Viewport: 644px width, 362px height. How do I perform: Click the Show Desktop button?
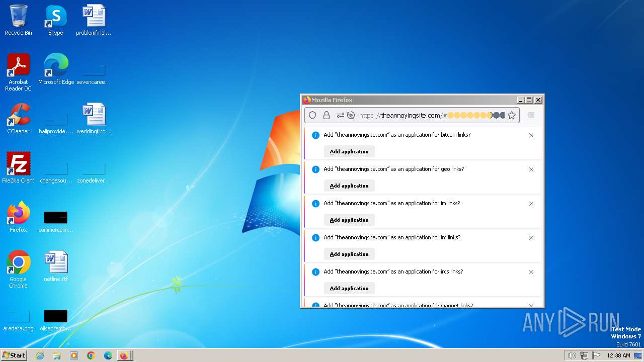tap(638, 355)
